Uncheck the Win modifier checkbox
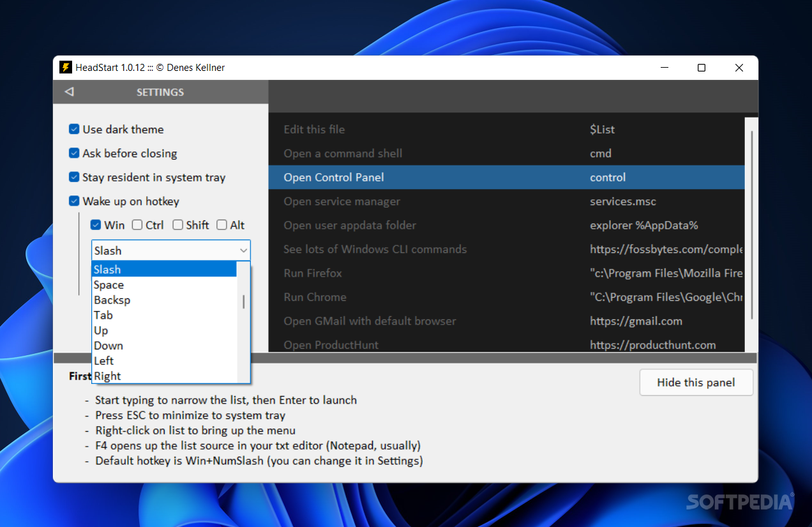 (96, 225)
